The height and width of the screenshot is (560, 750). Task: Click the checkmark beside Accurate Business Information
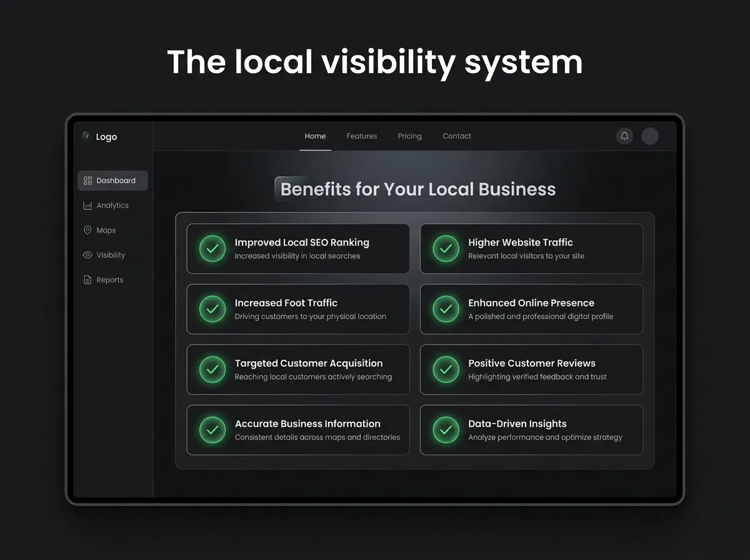coord(212,430)
